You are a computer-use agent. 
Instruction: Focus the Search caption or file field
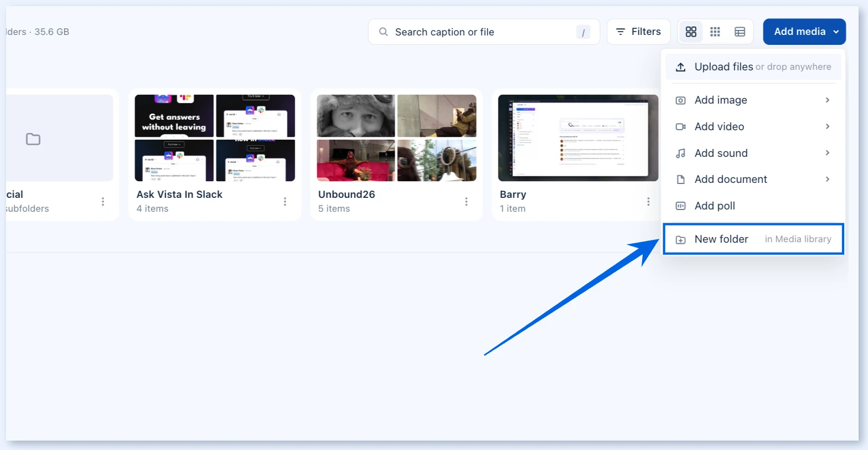(x=484, y=32)
